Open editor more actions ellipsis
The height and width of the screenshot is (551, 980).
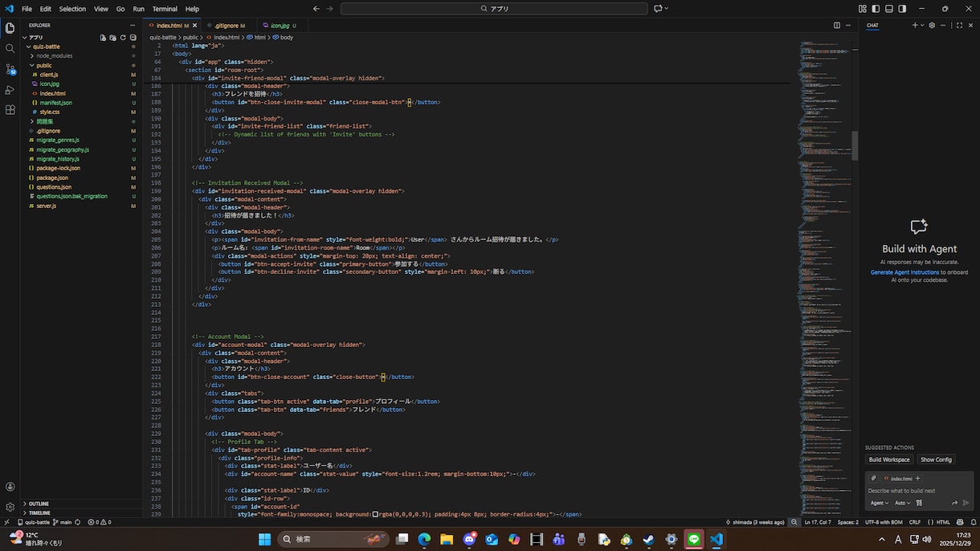[848, 26]
